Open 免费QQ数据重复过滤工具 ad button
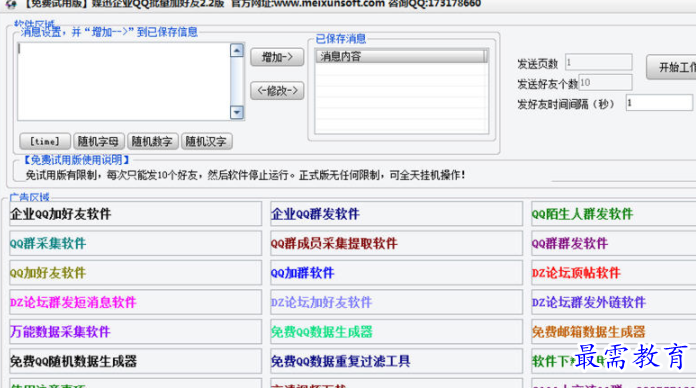The height and width of the screenshot is (388, 696). pos(396,361)
